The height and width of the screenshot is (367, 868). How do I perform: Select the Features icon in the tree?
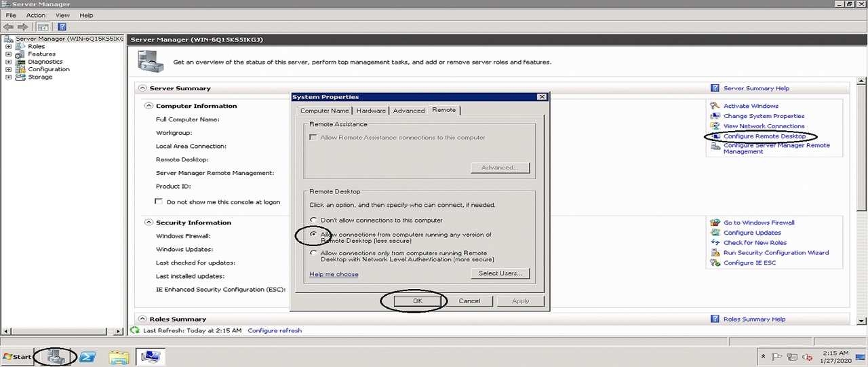pos(20,54)
